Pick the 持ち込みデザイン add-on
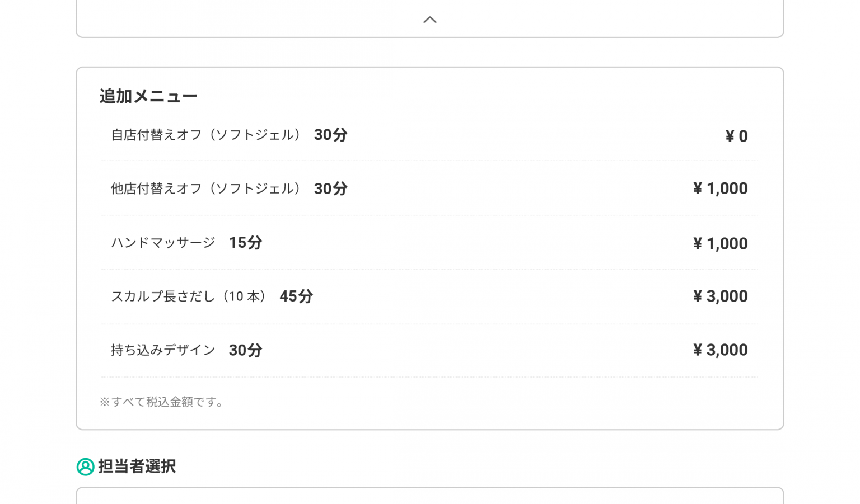Screen dimensions: 860x504 point(163,350)
